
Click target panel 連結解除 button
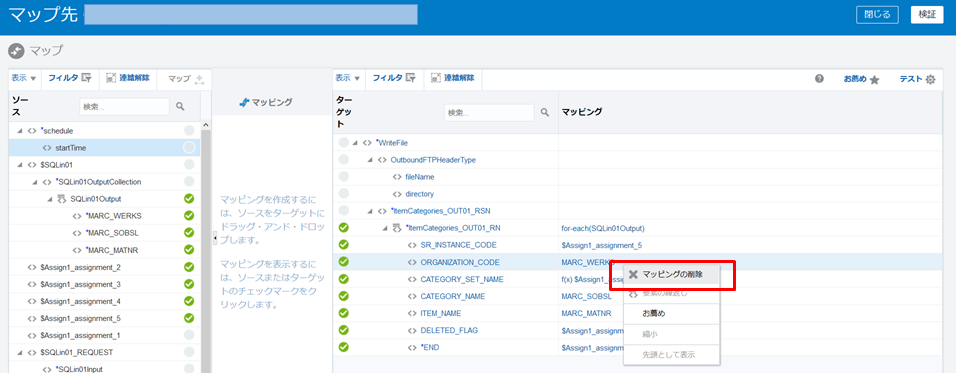(x=452, y=78)
